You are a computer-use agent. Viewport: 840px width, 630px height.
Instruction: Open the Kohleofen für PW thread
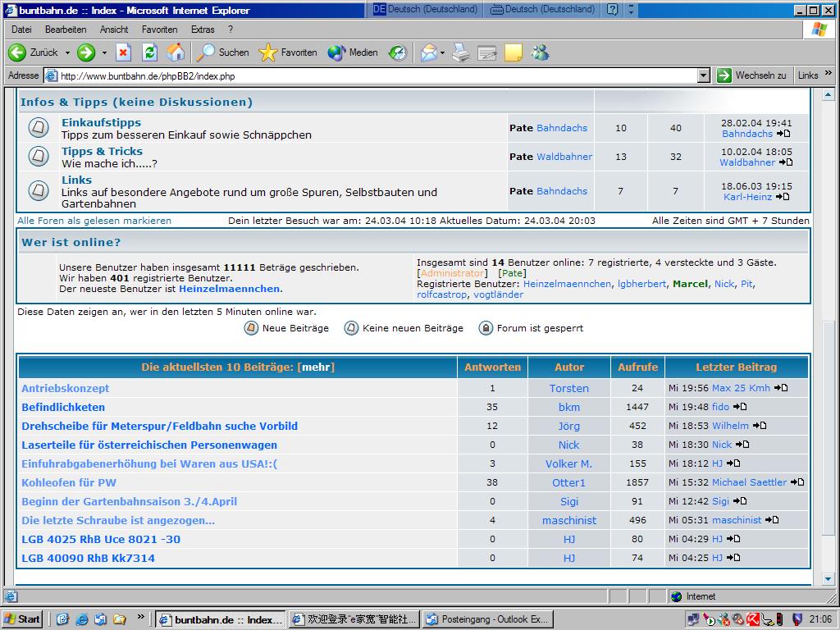click(x=69, y=482)
